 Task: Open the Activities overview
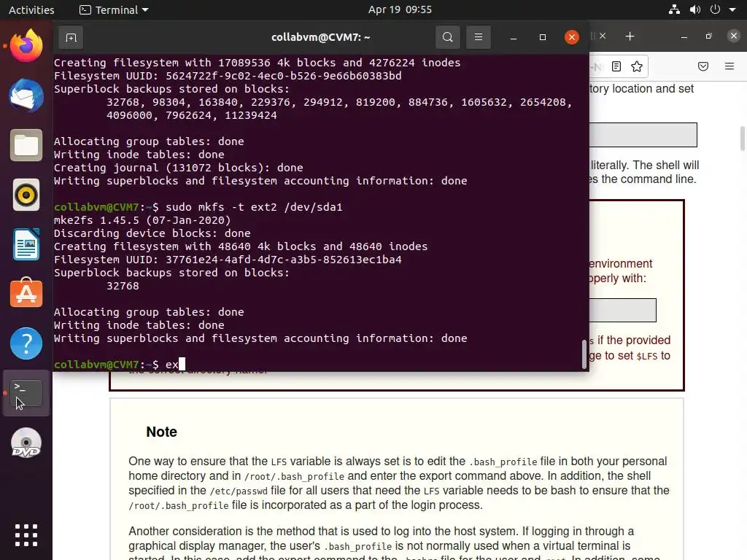(31, 9)
